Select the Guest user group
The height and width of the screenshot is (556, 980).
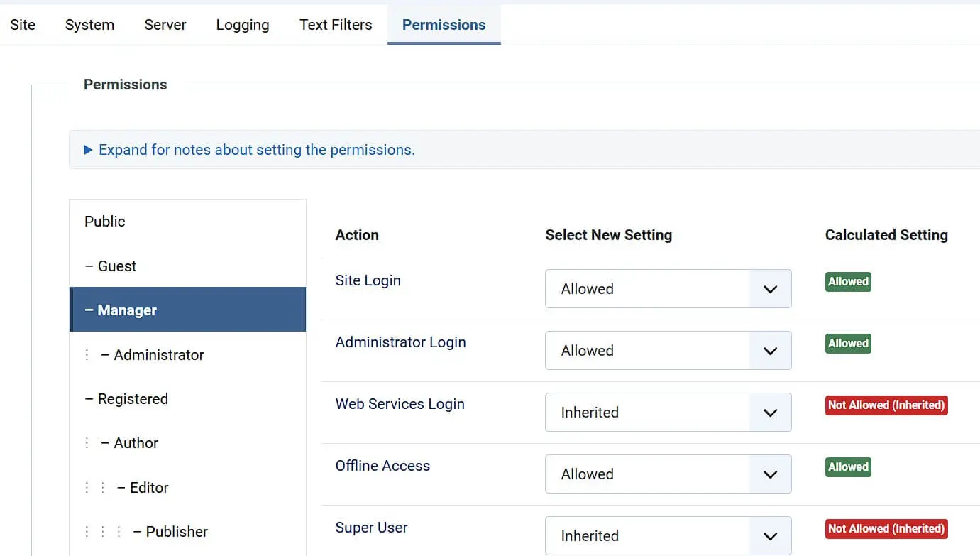116,266
